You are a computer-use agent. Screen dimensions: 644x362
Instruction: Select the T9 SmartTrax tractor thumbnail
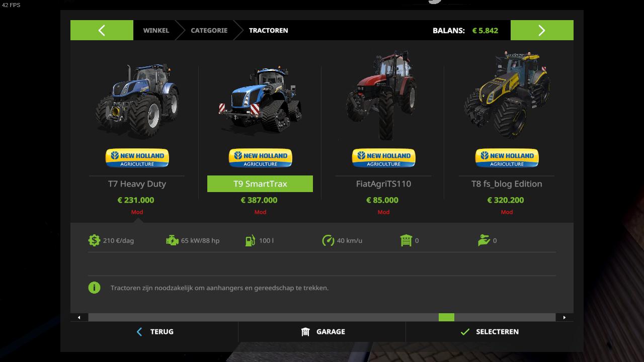point(260,100)
